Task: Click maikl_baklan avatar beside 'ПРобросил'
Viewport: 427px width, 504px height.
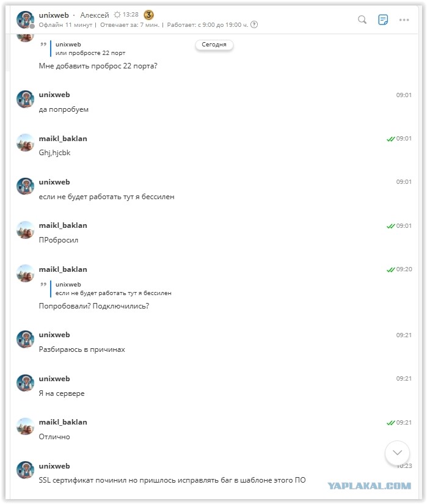Action: pyautogui.click(x=26, y=230)
